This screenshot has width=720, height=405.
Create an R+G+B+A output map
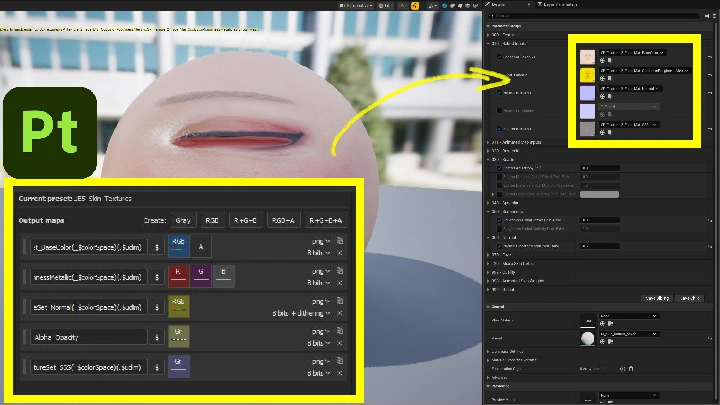pyautogui.click(x=324, y=220)
